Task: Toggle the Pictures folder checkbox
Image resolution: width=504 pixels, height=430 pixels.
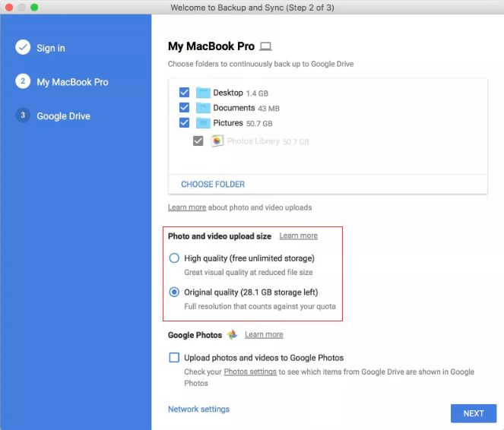Action: pos(184,123)
